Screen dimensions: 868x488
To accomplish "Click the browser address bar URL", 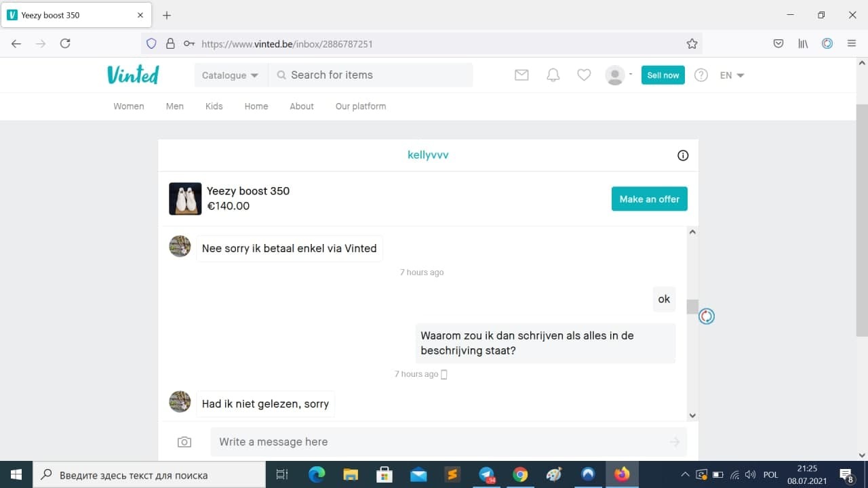I will click(x=288, y=44).
